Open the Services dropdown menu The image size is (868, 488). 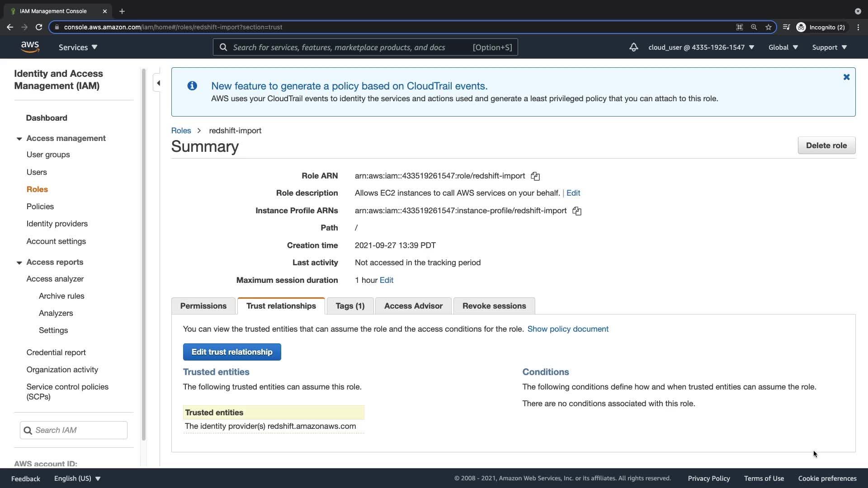[x=78, y=47]
